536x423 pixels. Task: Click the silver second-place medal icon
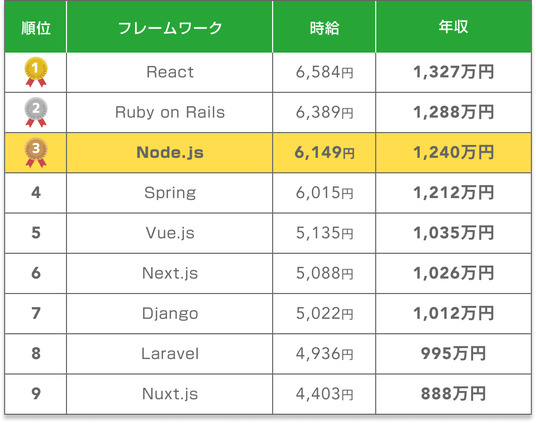click(x=36, y=112)
